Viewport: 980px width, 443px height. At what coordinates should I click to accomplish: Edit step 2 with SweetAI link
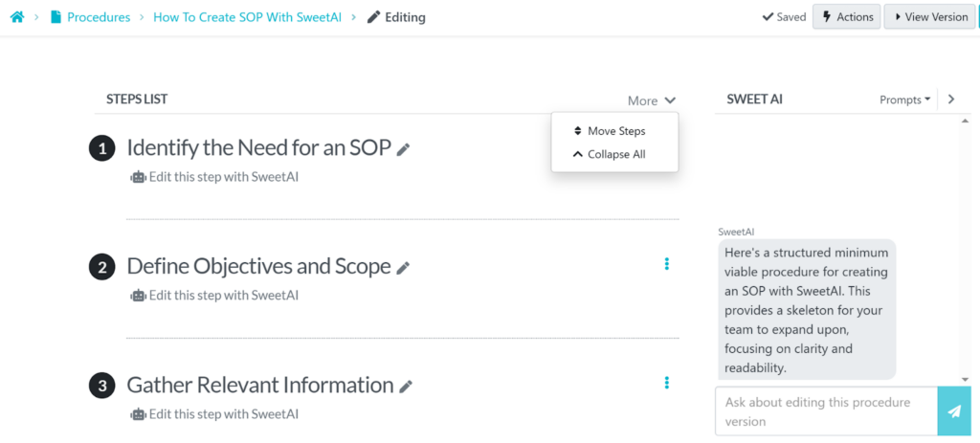tap(223, 295)
